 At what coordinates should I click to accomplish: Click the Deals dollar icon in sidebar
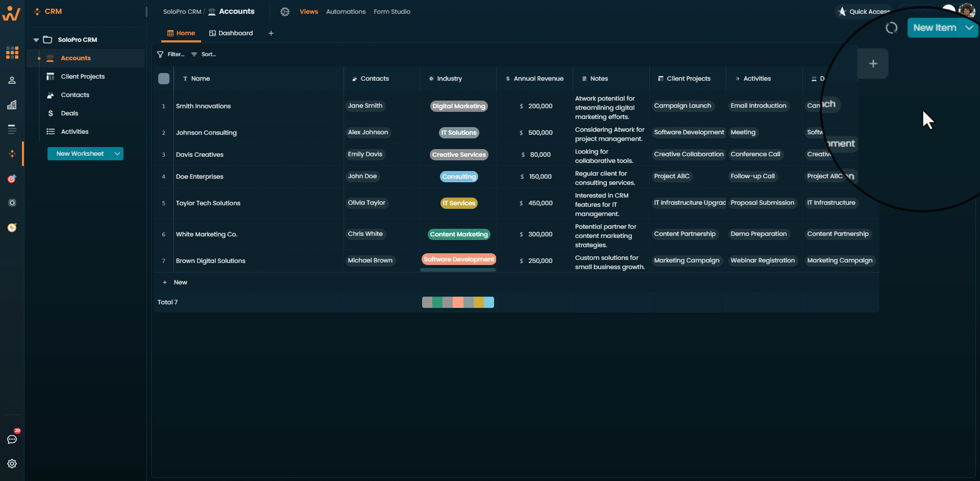pyautogui.click(x=51, y=113)
